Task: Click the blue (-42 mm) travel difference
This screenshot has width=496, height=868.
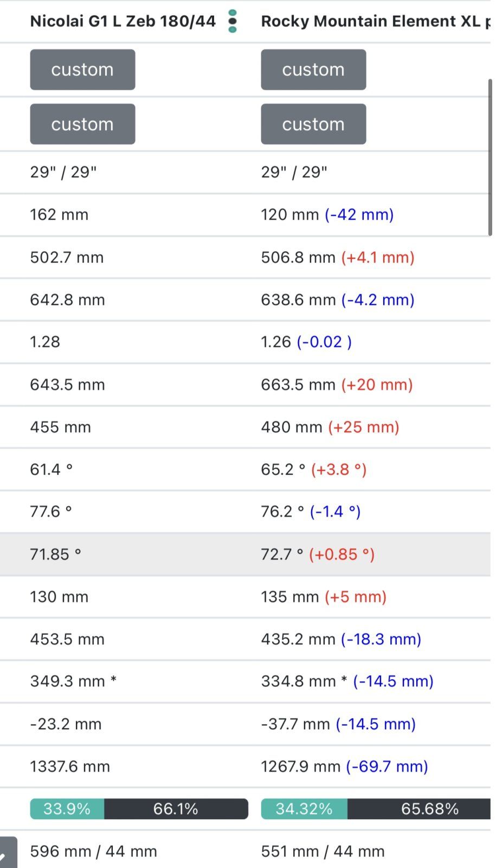Action: pos(359,215)
